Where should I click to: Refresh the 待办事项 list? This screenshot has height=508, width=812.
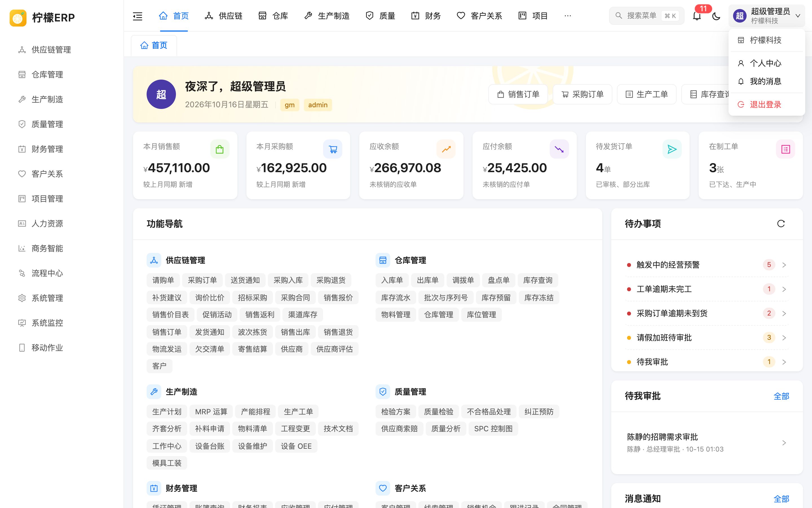coord(781,224)
